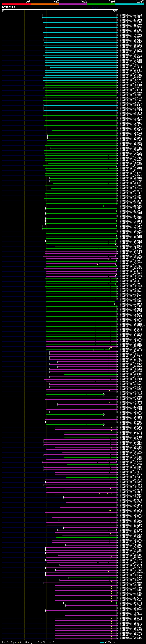Click hit label UniRef100_C5X888

(131, 113)
